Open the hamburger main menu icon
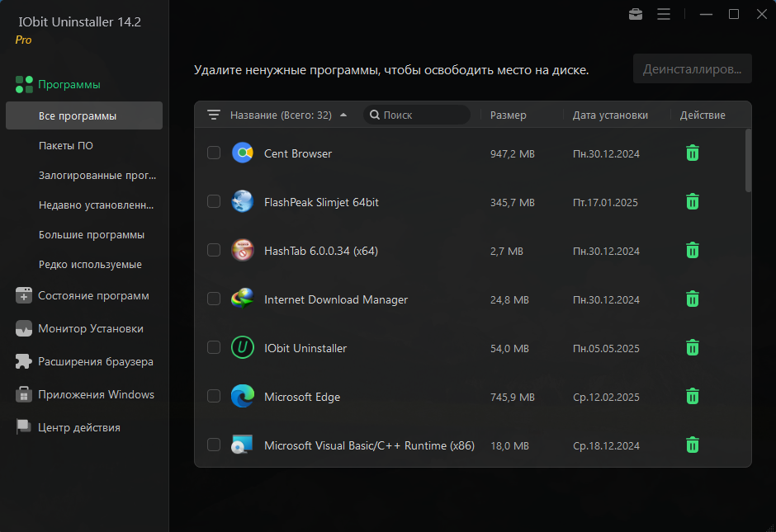The width and height of the screenshot is (776, 532). [664, 14]
